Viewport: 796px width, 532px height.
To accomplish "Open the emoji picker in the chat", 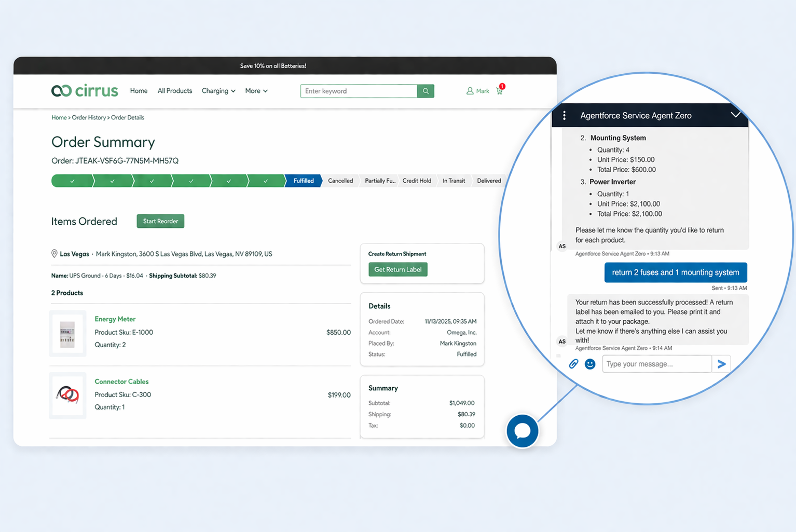I will (590, 364).
